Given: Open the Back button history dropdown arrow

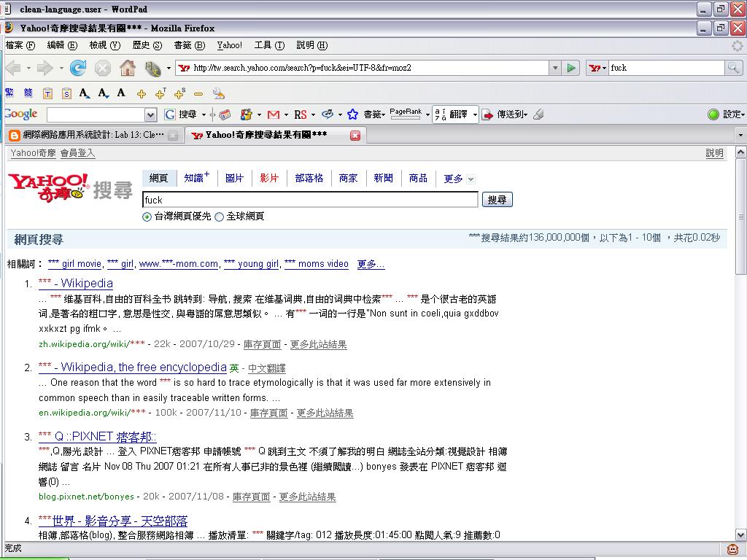Looking at the screenshot, I should pyautogui.click(x=28, y=68).
